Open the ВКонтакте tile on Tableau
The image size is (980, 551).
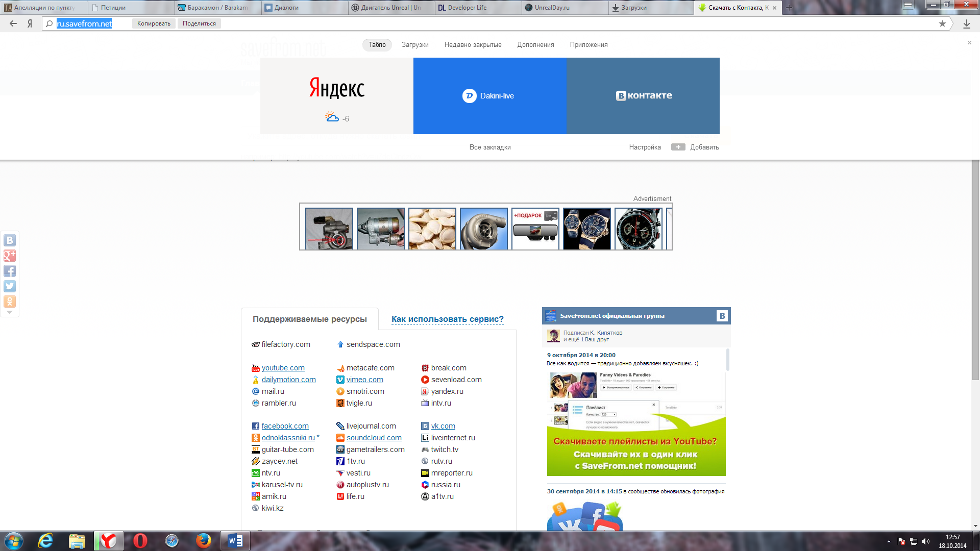coord(643,96)
